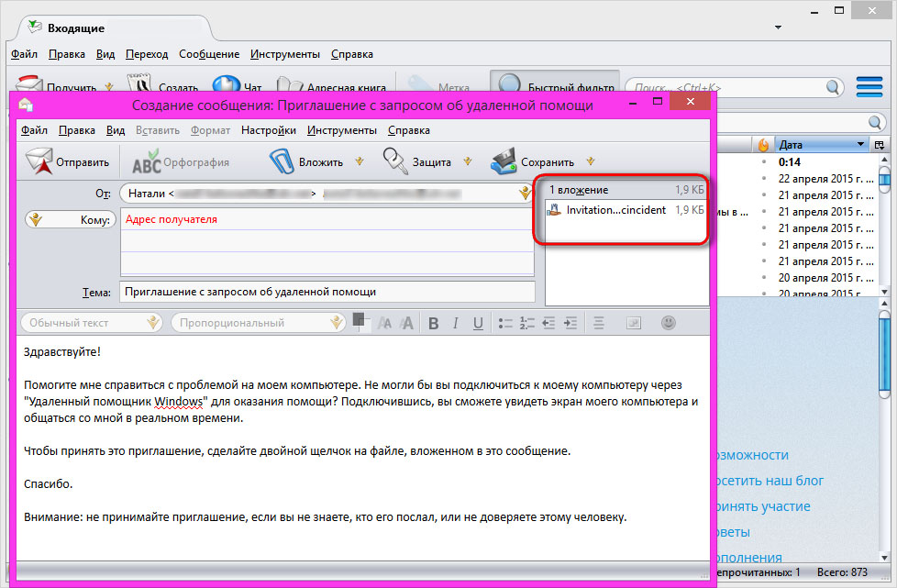Attach a file using the Вложить paperclip
Screen dimensions: 897x588
(x=306, y=161)
